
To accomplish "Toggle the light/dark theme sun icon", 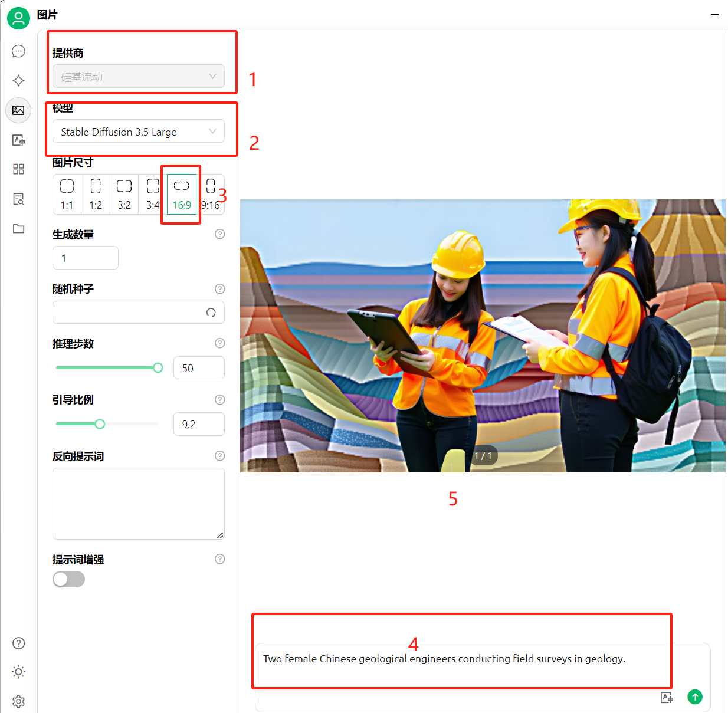I will [18, 672].
